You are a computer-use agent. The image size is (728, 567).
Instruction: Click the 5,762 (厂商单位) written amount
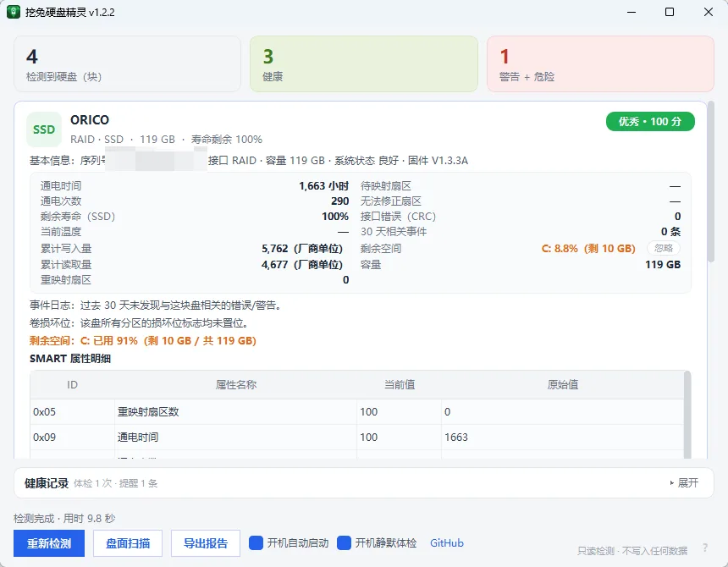302,249
